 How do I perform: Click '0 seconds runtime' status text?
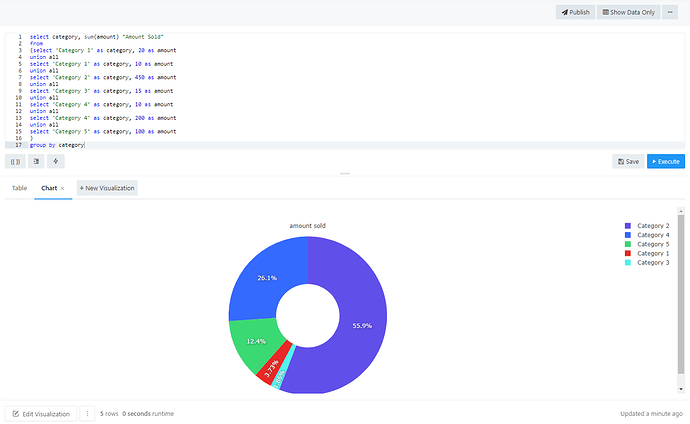tap(148, 413)
